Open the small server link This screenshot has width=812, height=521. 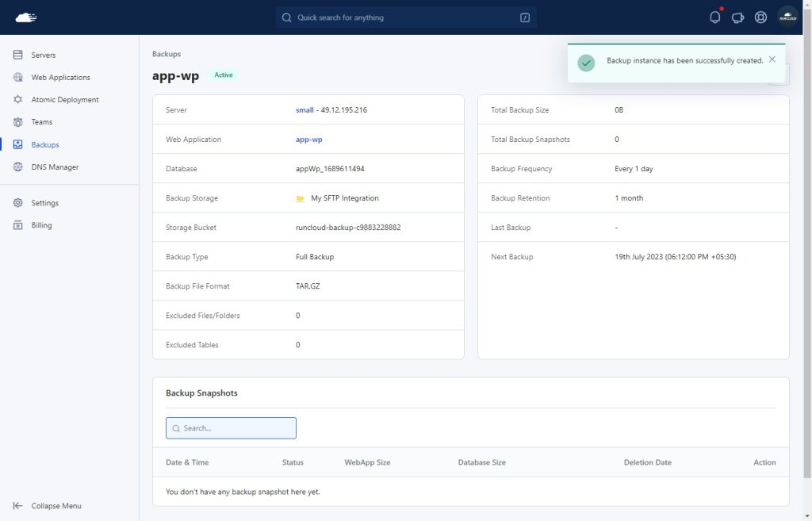(304, 109)
